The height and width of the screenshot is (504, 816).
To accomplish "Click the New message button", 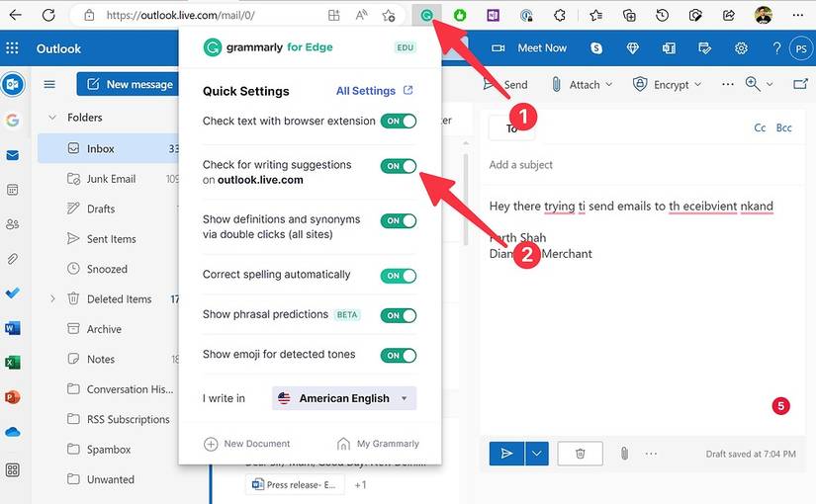I will 129,84.
